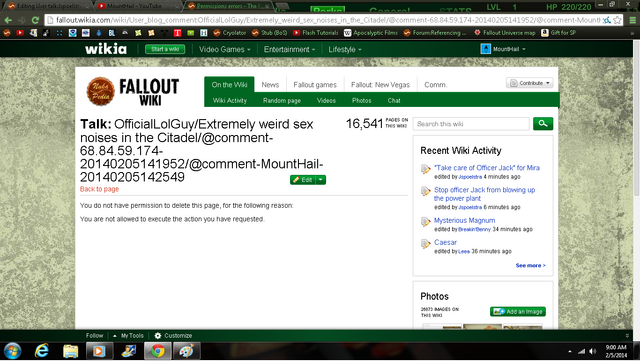640x362 pixels.
Task: Open the Video Games menu
Action: coord(224,49)
